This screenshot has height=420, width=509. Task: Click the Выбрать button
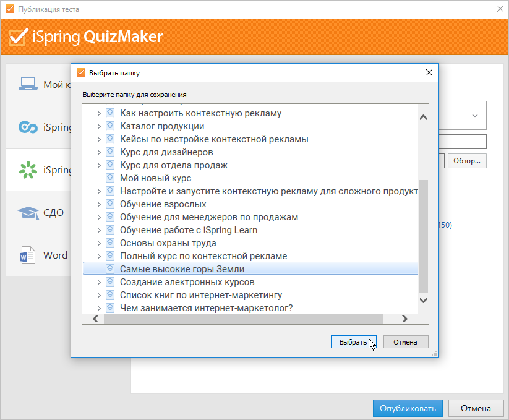coord(354,342)
